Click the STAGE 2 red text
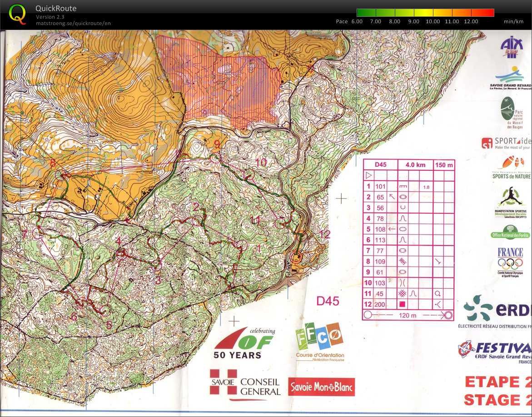532x417 pixels. pos(497,400)
